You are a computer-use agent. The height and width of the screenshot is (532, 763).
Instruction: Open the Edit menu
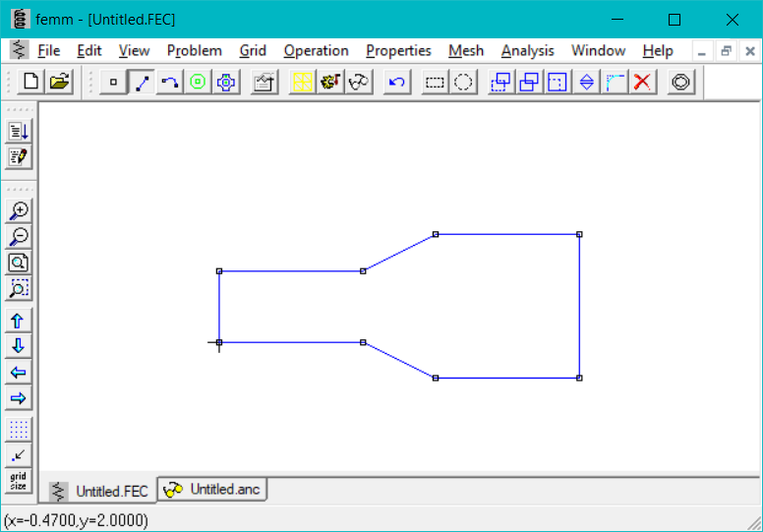(x=89, y=50)
